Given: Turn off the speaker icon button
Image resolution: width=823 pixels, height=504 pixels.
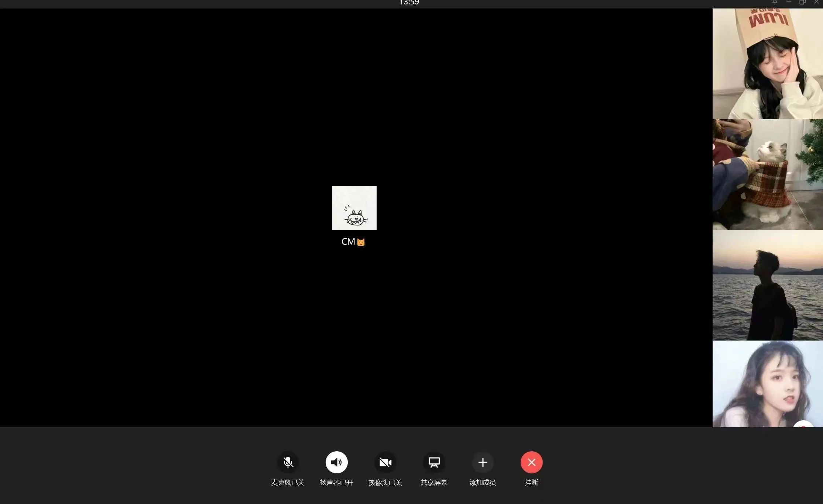Looking at the screenshot, I should 336,462.
